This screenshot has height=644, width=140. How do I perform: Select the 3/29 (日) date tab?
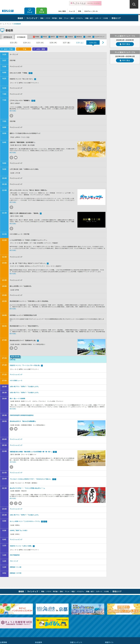tap(93, 43)
